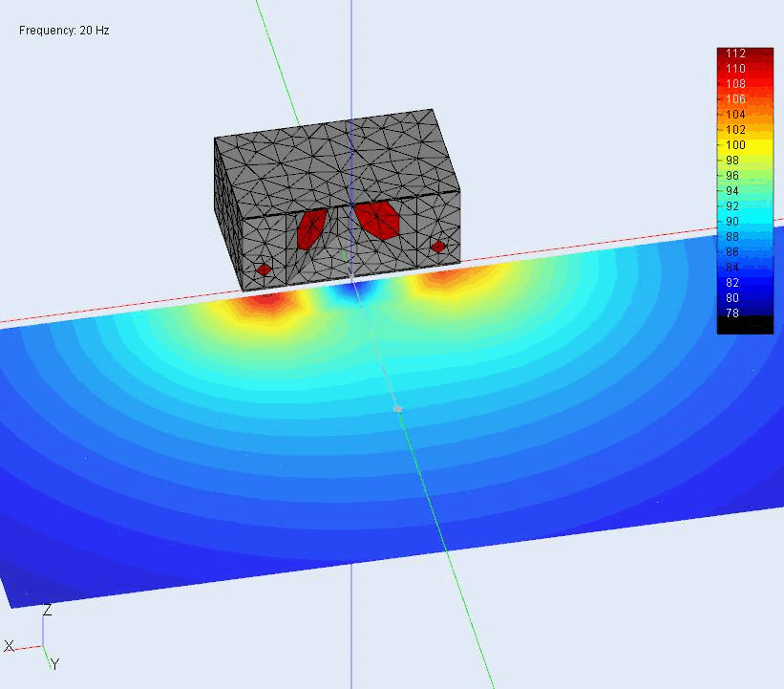Click the Frequency: 20 Hz label

click(64, 31)
